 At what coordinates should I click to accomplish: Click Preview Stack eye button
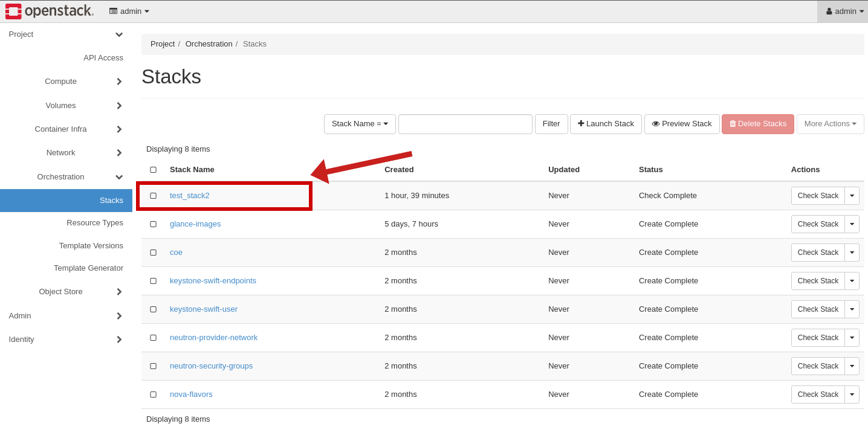[x=682, y=124]
